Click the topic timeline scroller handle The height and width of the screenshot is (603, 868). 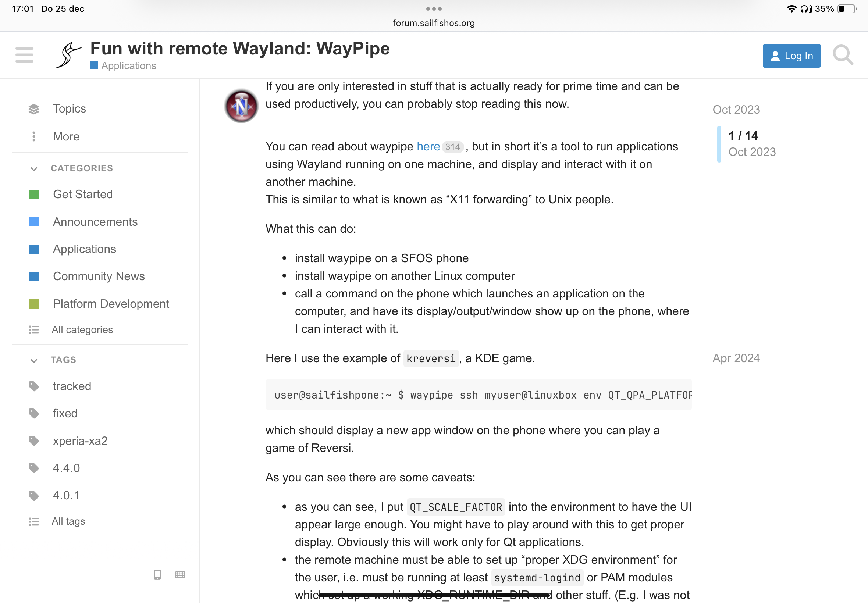[719, 143]
